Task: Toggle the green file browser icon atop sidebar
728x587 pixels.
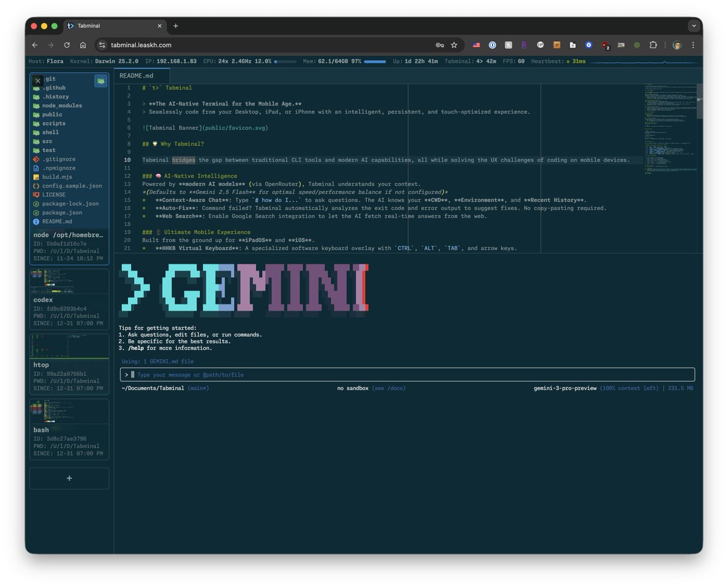Action: pos(101,80)
